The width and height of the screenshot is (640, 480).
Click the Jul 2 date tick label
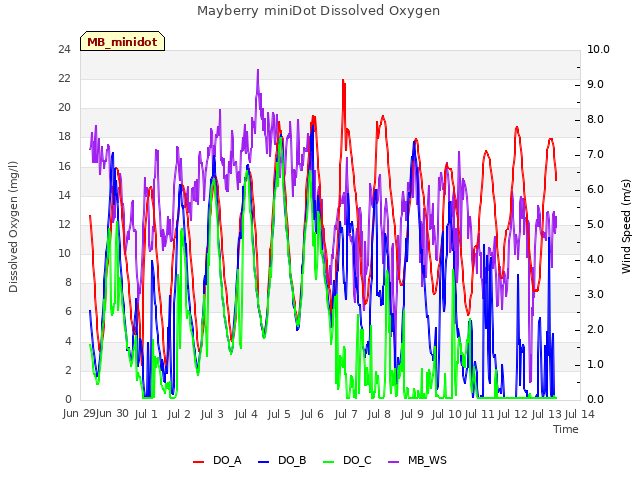(179, 414)
